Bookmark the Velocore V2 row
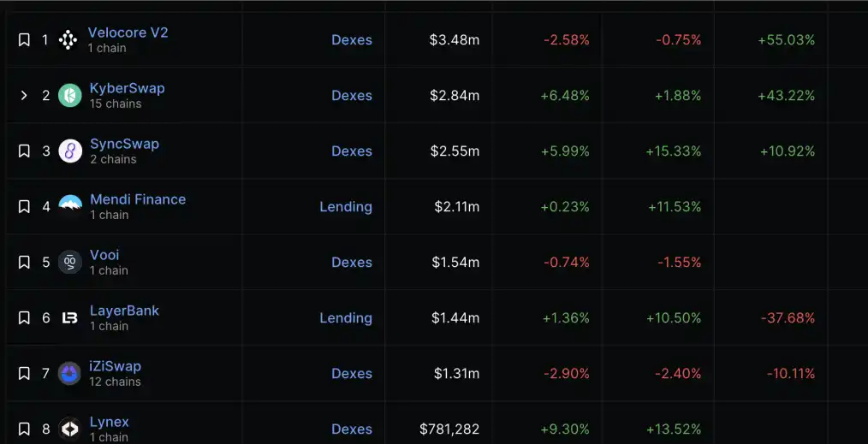The image size is (868, 444). click(x=24, y=40)
